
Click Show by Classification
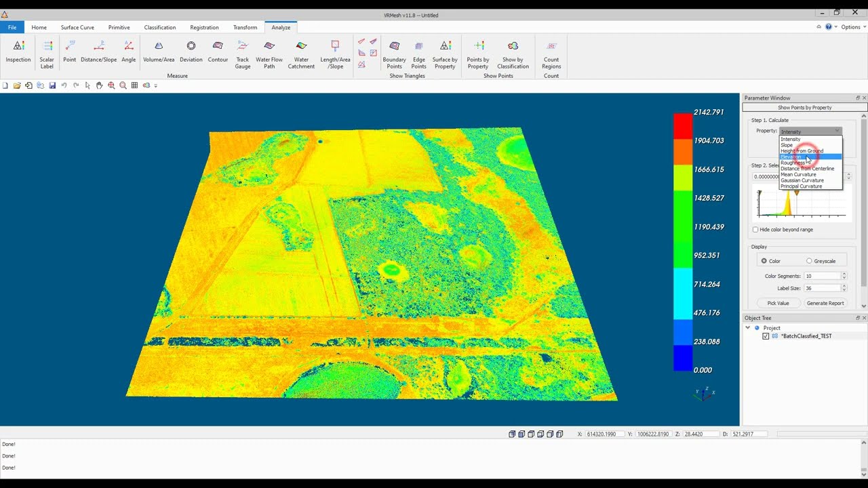[513, 54]
